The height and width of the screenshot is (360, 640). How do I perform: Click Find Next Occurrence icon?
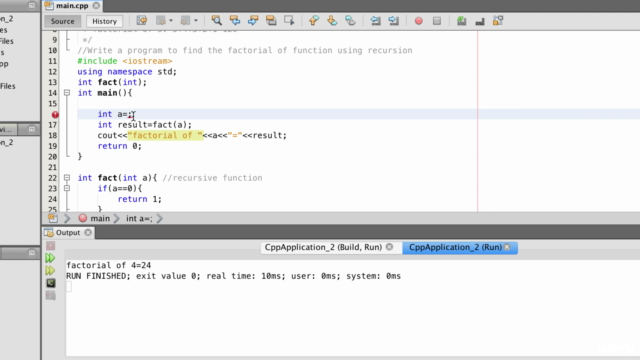(x=253, y=21)
